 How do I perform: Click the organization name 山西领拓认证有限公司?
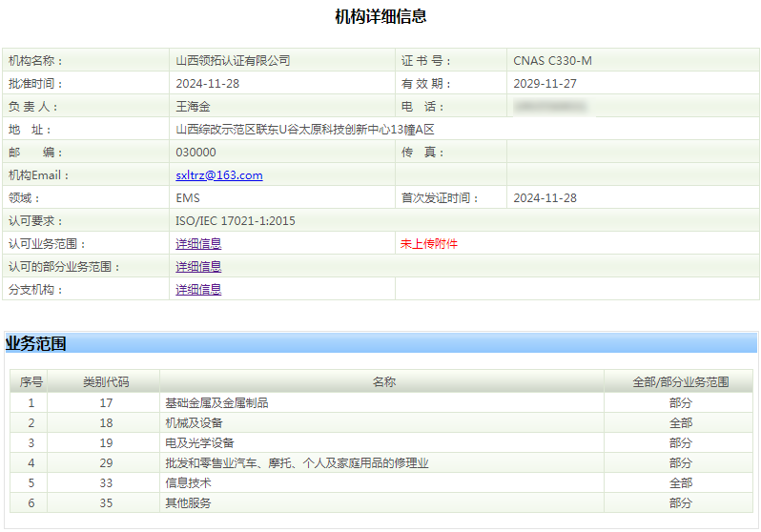point(233,61)
